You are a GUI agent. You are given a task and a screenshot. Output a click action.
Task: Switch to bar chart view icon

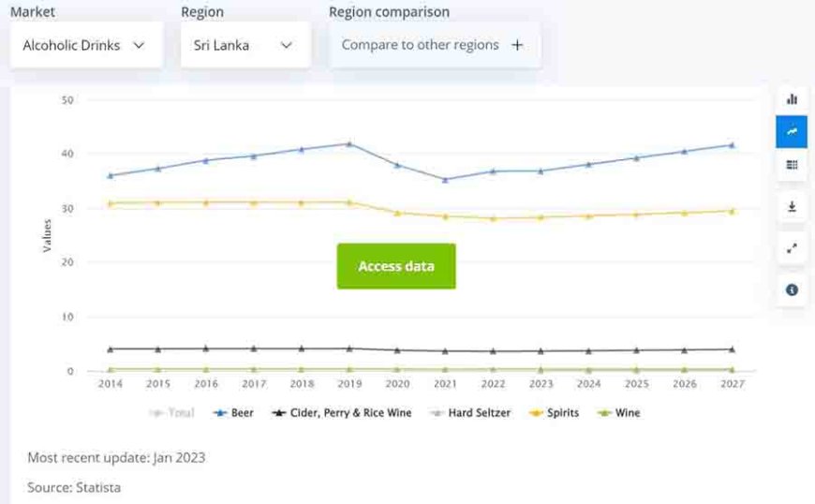click(x=792, y=99)
